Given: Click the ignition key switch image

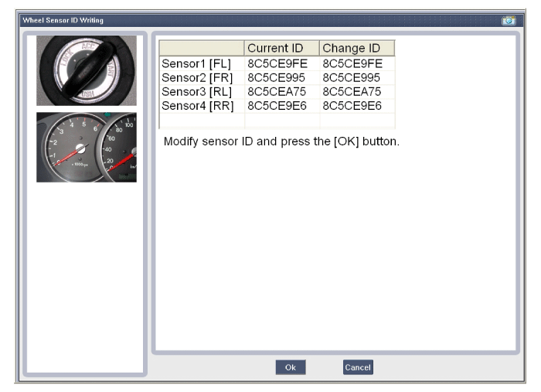Looking at the screenshot, I should click(86, 70).
